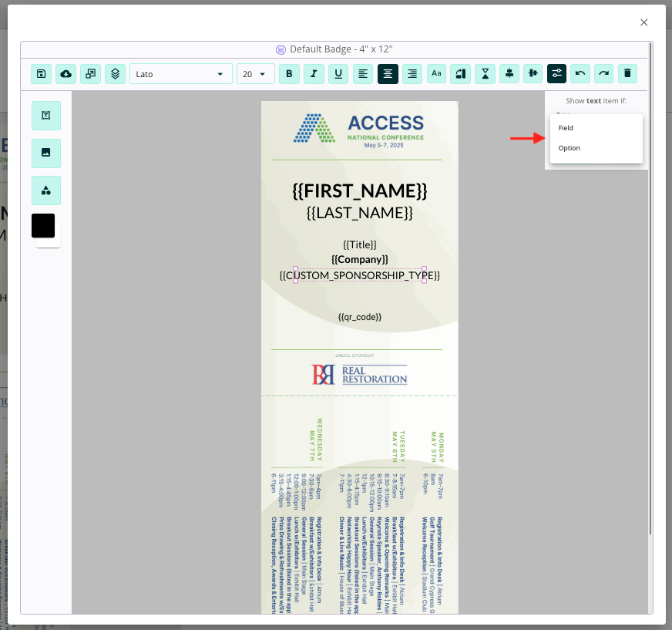Toggle underline formatting
Screen dimensions: 672x630
[x=338, y=74]
